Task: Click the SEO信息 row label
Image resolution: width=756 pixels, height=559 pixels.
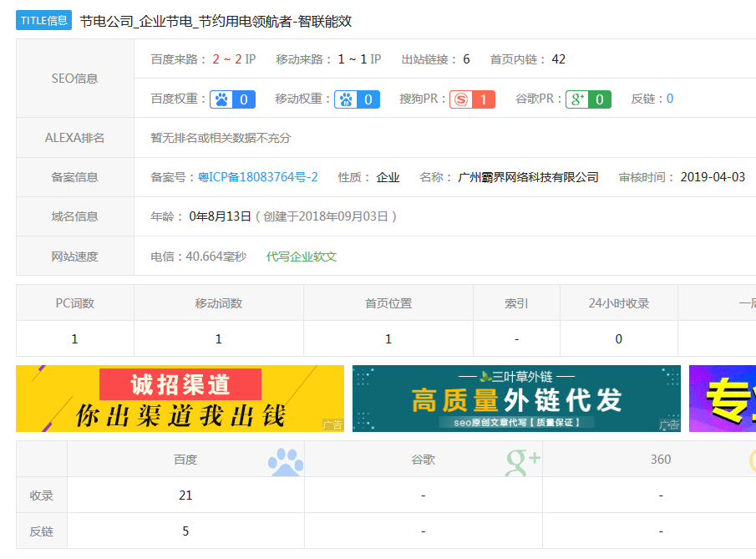Action: coord(74,79)
